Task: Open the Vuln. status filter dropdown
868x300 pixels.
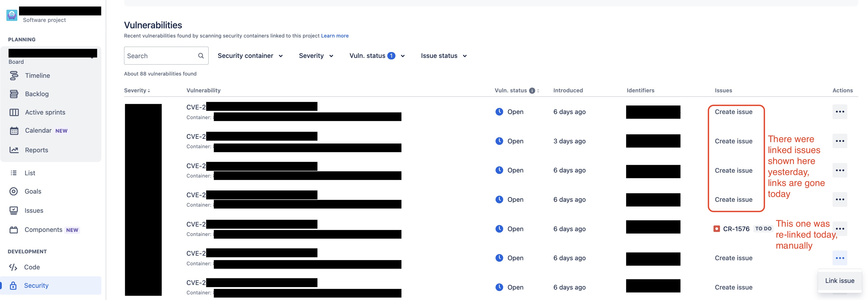Action: (377, 56)
